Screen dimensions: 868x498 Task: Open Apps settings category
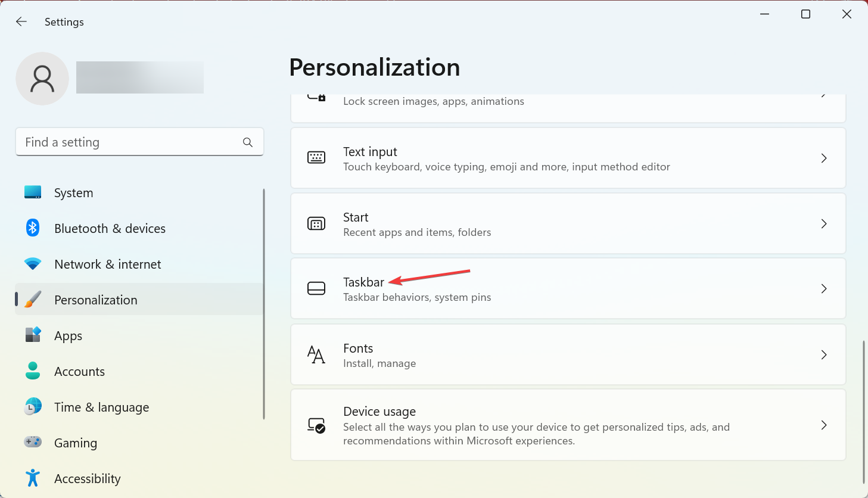pyautogui.click(x=139, y=335)
